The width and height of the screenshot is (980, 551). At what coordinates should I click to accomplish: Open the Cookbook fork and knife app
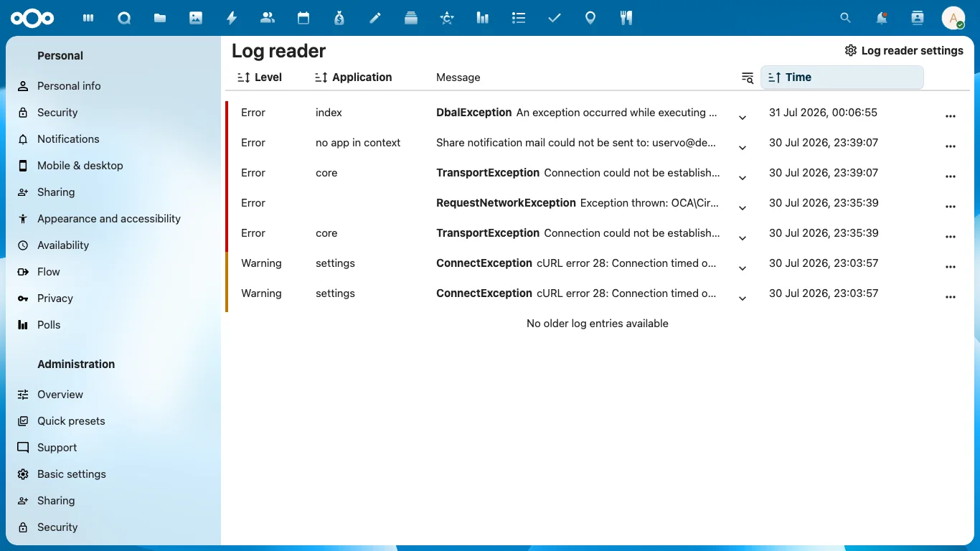pos(626,19)
